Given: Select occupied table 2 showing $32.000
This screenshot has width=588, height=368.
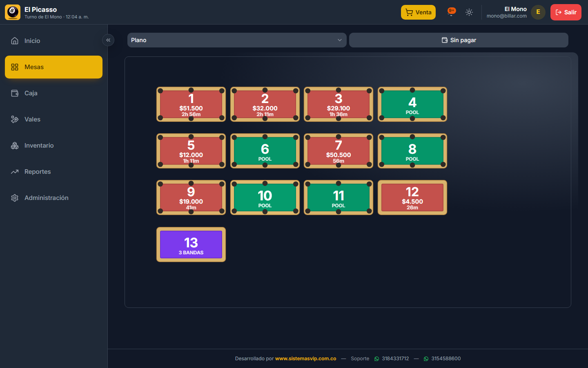Looking at the screenshot, I should (x=265, y=104).
